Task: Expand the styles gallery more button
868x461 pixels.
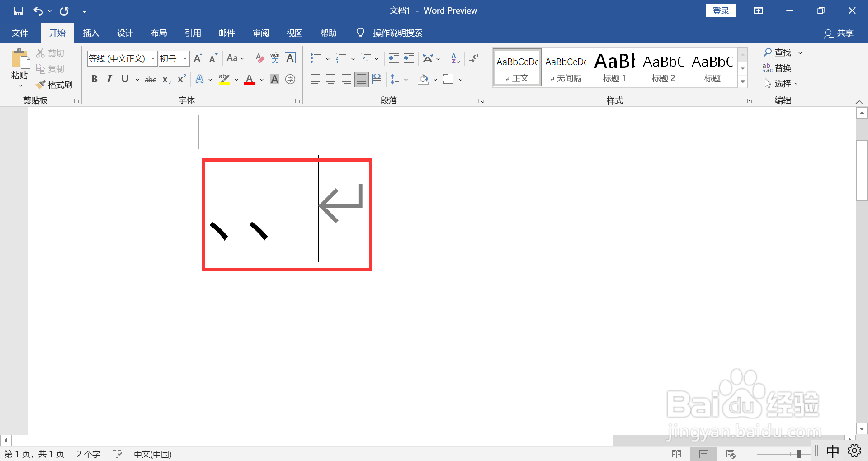Action: coord(742,82)
